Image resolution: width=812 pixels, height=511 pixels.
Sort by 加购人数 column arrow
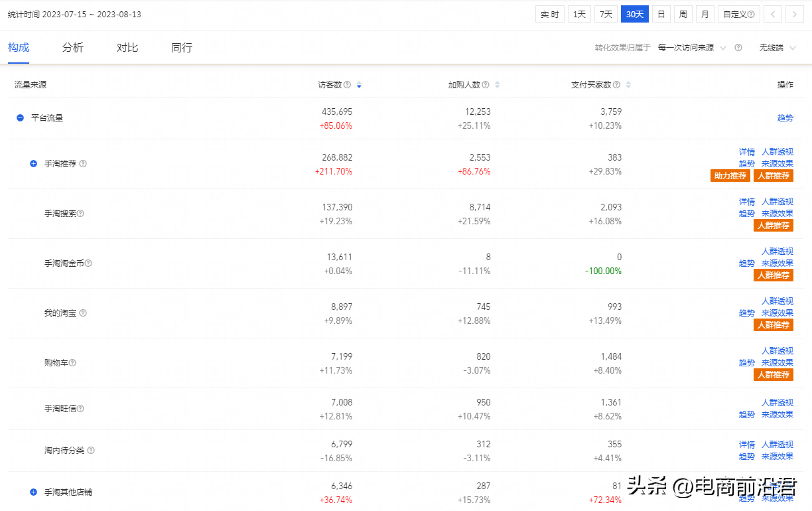coord(498,85)
